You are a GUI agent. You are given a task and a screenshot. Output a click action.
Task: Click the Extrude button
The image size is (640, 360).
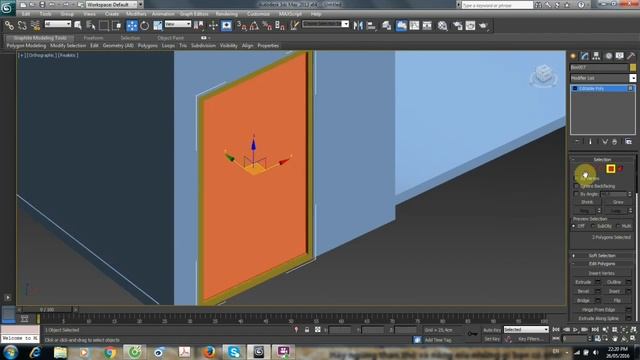click(x=583, y=282)
